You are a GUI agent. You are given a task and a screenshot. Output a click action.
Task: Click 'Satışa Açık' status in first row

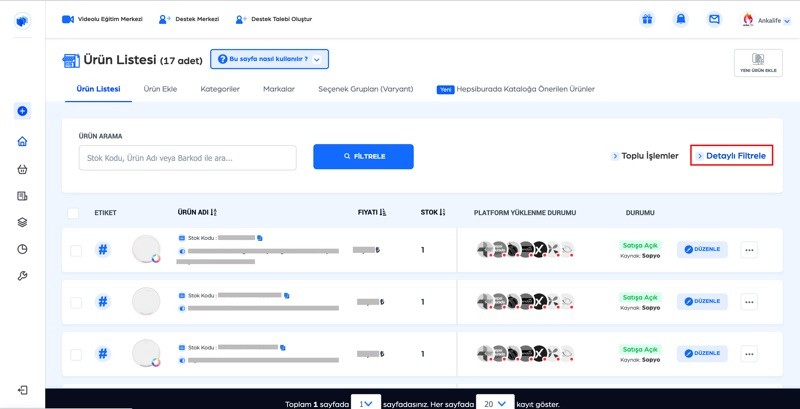tap(640, 245)
